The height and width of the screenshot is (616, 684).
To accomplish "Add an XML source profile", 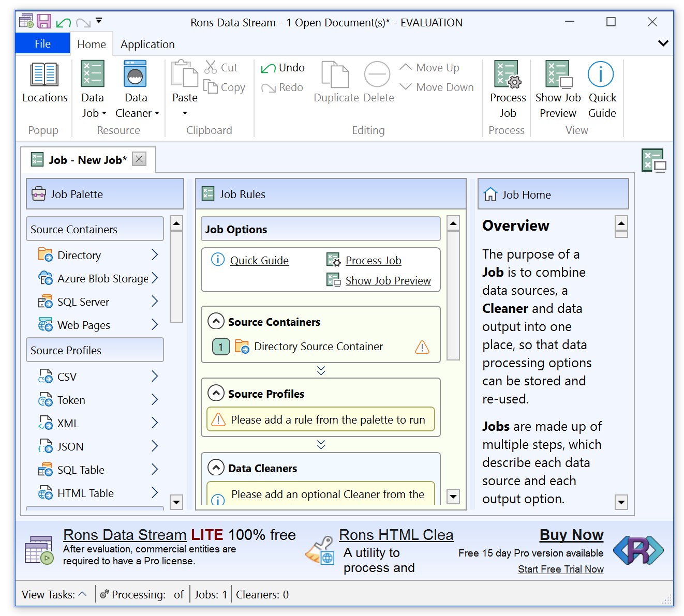I will click(x=98, y=423).
